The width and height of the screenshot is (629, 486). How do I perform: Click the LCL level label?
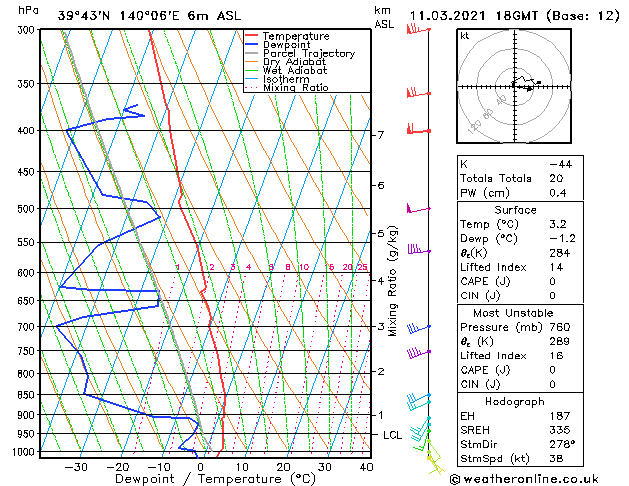pyautogui.click(x=392, y=435)
